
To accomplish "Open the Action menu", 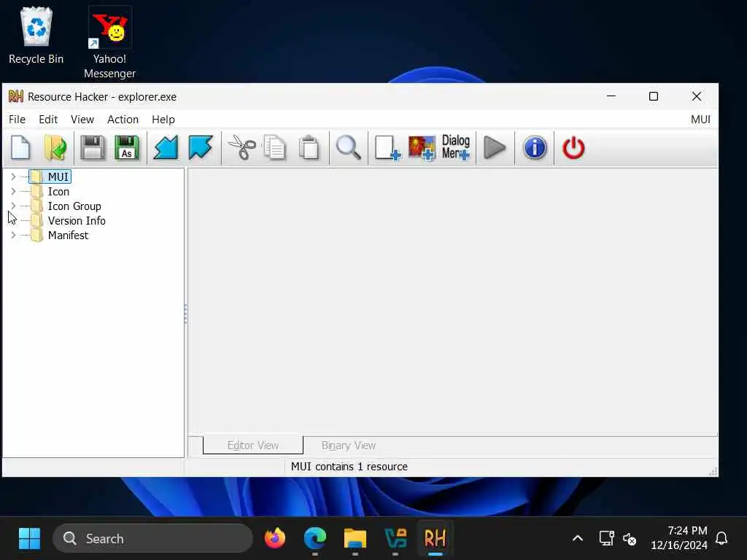I will point(123,120).
